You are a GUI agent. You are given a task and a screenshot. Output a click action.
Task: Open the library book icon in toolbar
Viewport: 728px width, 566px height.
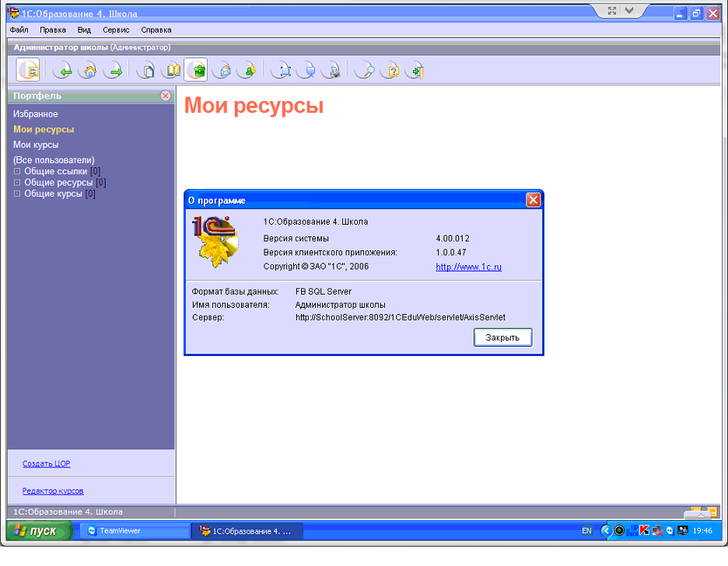click(x=171, y=71)
